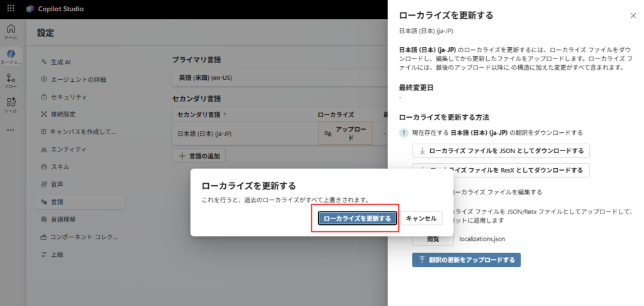Open エンティティ settings menu item
Screen dimensions: 644x306
pos(69,150)
